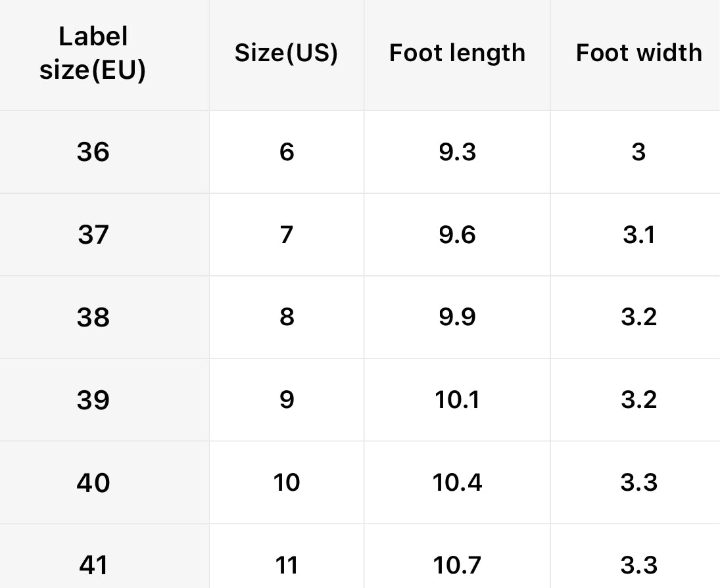The height and width of the screenshot is (588, 720).
Task: Click the "Foot length" column header
Action: [x=457, y=53]
